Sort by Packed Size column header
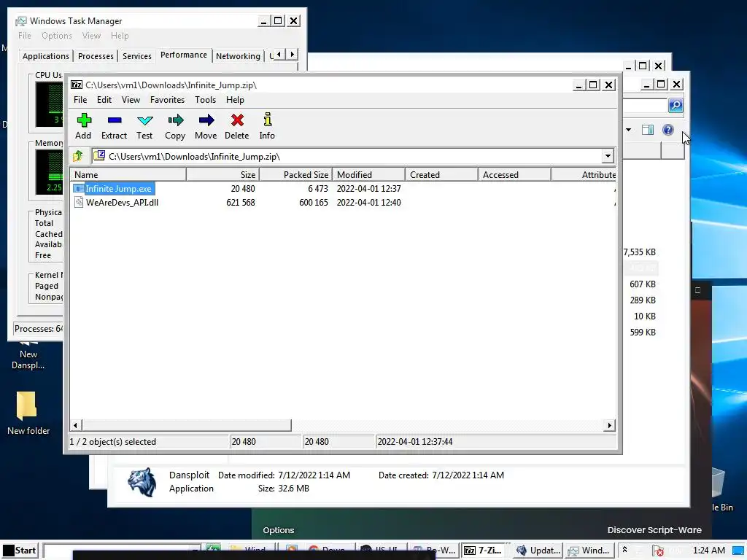The width and height of the screenshot is (747, 560). 296,175
